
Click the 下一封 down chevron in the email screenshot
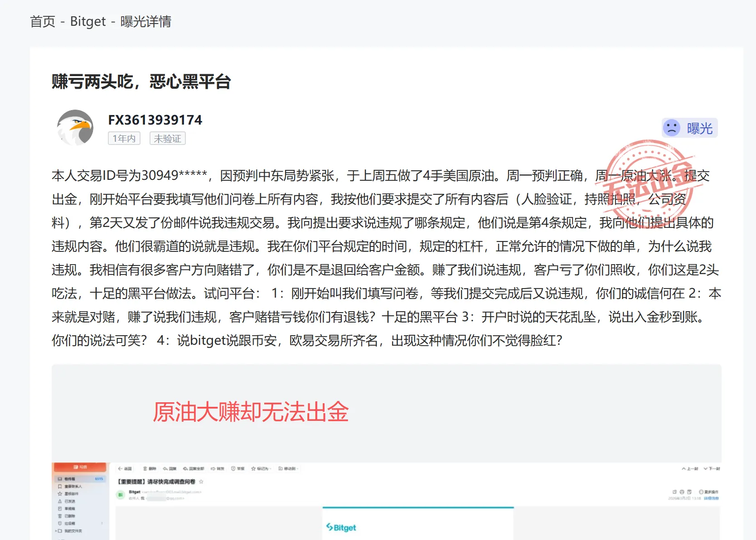pos(705,469)
